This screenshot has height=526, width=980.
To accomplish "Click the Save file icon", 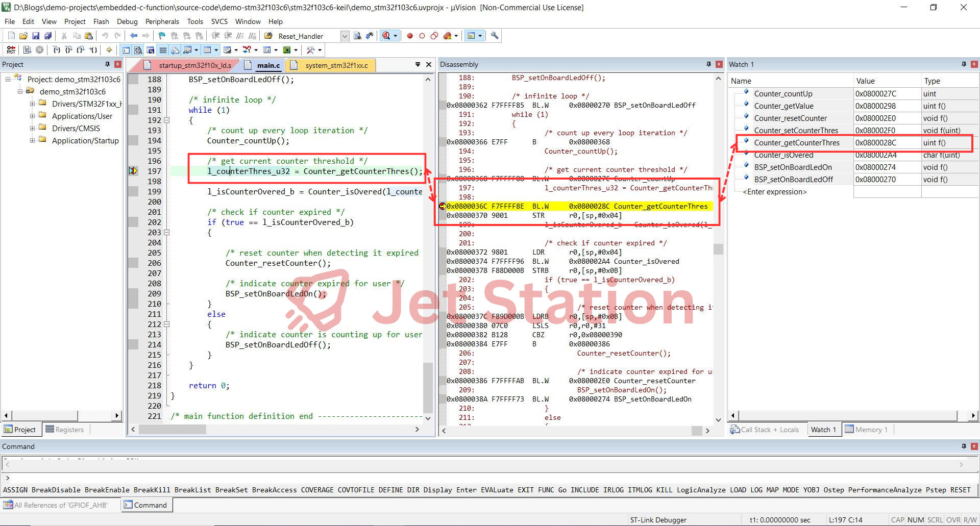I will tap(36, 36).
